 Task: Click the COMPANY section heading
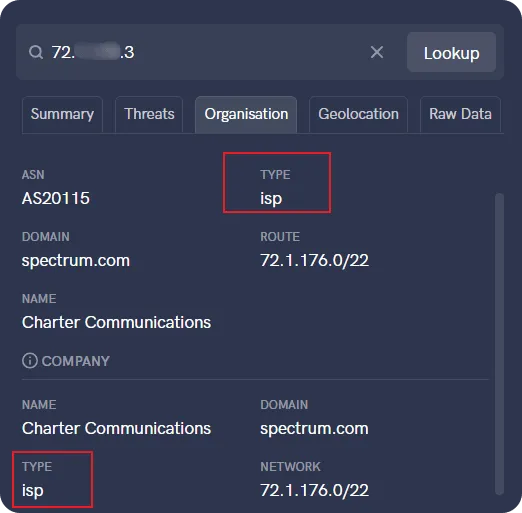click(76, 361)
